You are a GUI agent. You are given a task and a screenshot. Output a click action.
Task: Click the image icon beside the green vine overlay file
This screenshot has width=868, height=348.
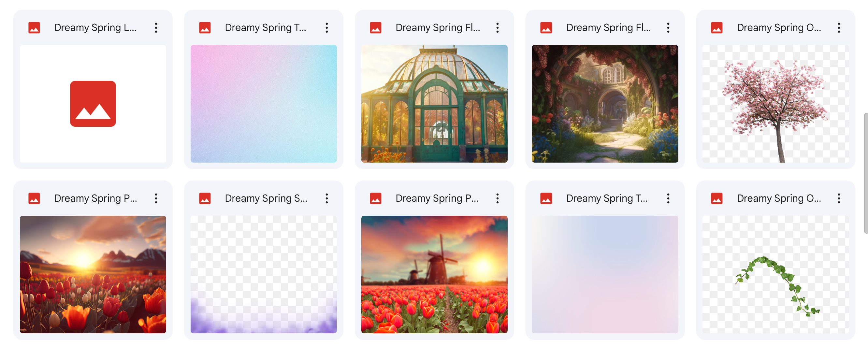click(x=717, y=198)
